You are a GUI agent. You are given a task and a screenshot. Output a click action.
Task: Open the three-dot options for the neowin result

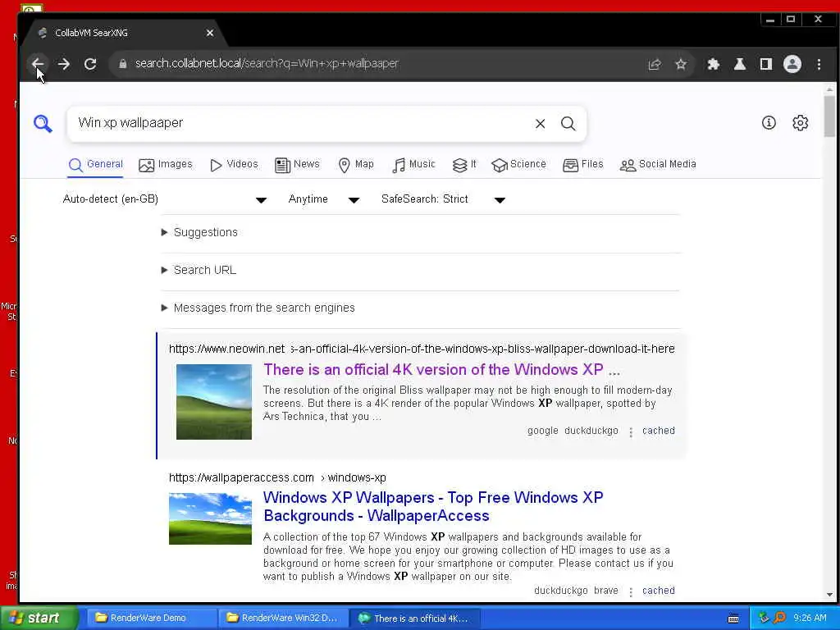[631, 431]
